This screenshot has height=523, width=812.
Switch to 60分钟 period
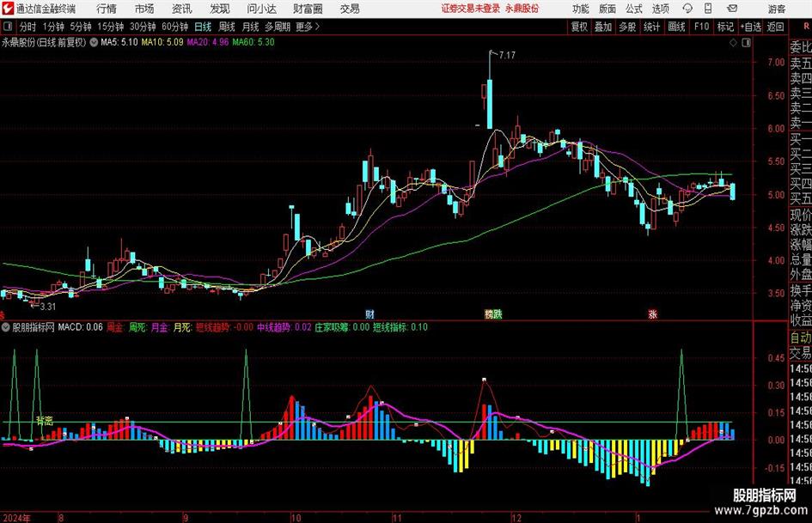coord(175,27)
